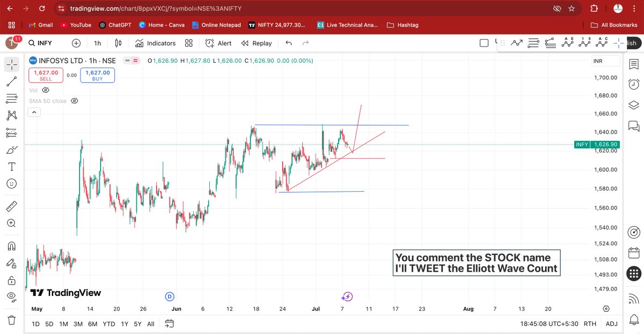
Task: Open the Fibonacci/Gann tools in the sidebar
Action: (x=12, y=99)
